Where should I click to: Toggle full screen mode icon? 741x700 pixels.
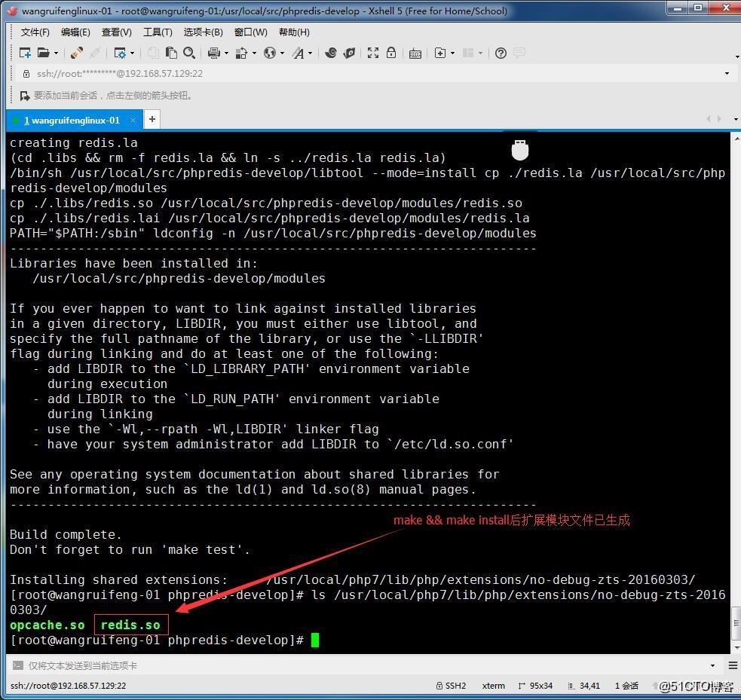coord(373,53)
